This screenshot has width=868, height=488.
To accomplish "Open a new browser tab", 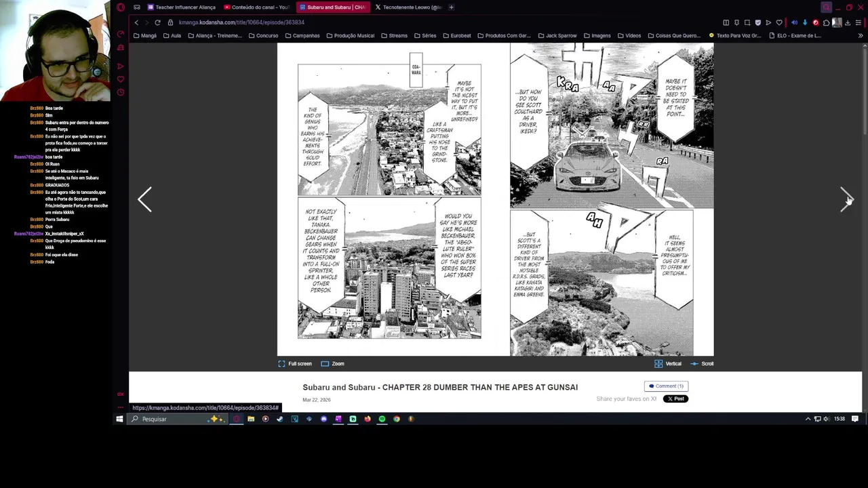I will tap(452, 7).
